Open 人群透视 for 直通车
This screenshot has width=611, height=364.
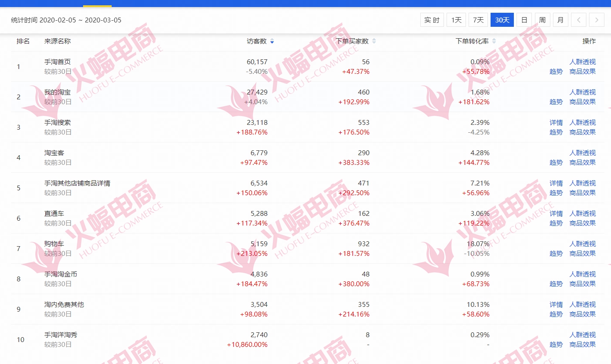[x=582, y=214]
